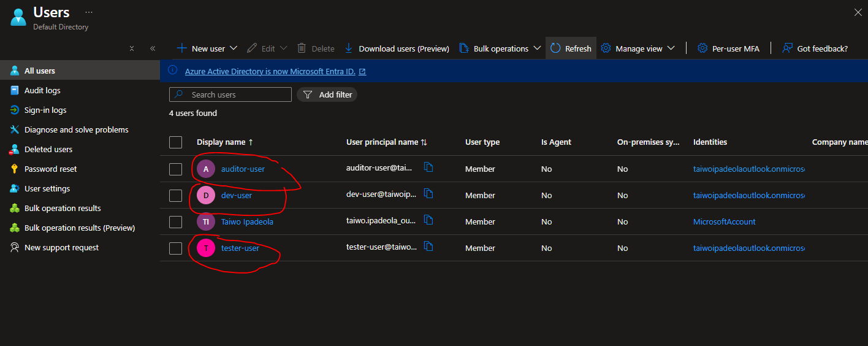Open identity link in dev-user row
This screenshot has height=346, width=868.
748,195
